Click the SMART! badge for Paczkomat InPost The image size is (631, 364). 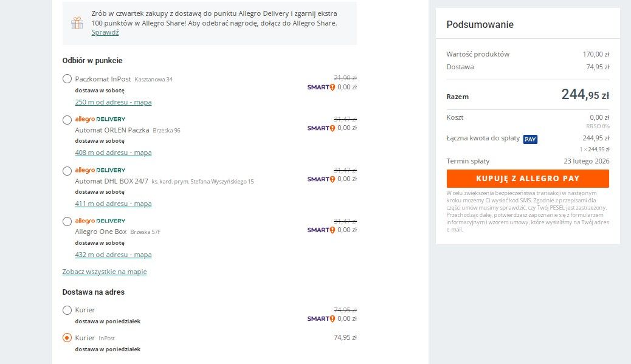pos(321,88)
